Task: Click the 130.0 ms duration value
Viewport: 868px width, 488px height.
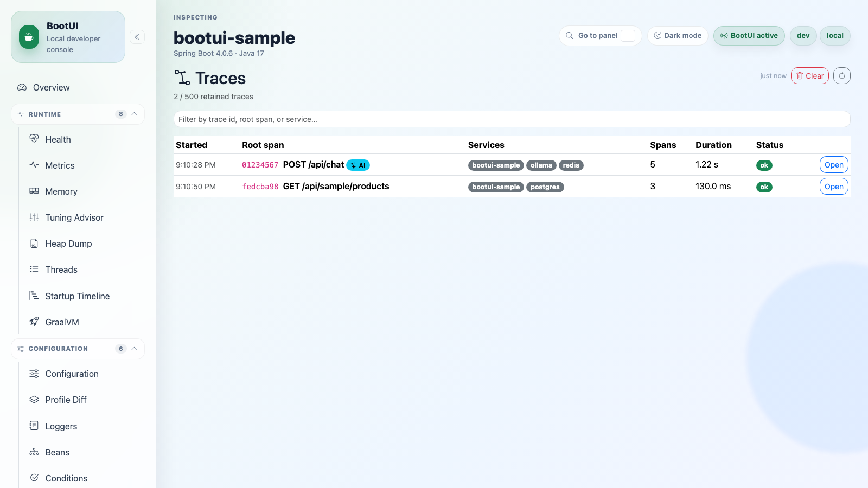Action: pyautogui.click(x=713, y=186)
